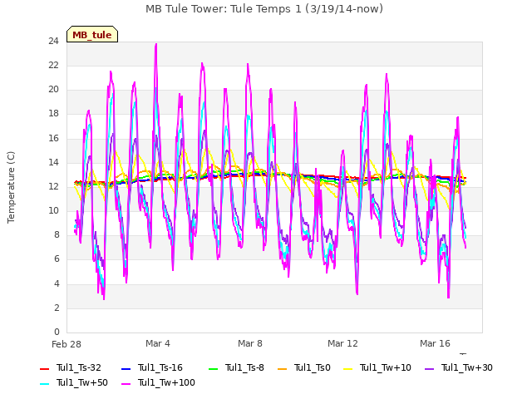Click the Mar 8 x-axis tick label
The height and width of the screenshot is (399, 532).
point(250,343)
